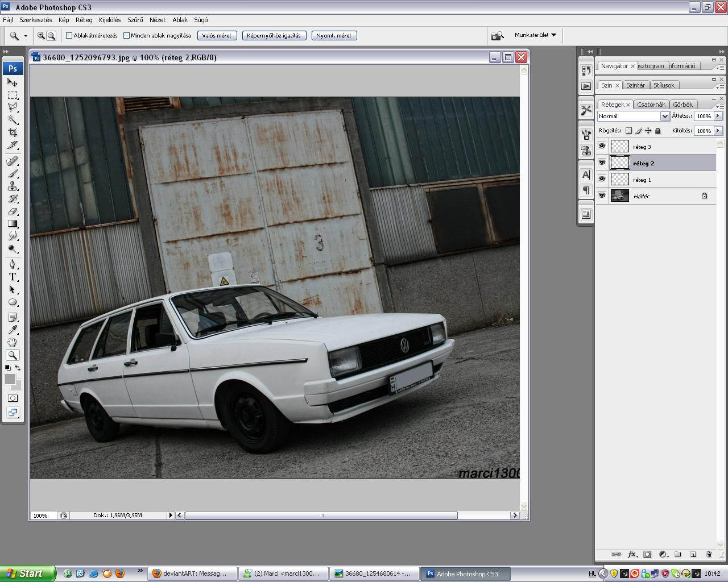Click the zoom-in magnifier in options bar

click(41, 35)
